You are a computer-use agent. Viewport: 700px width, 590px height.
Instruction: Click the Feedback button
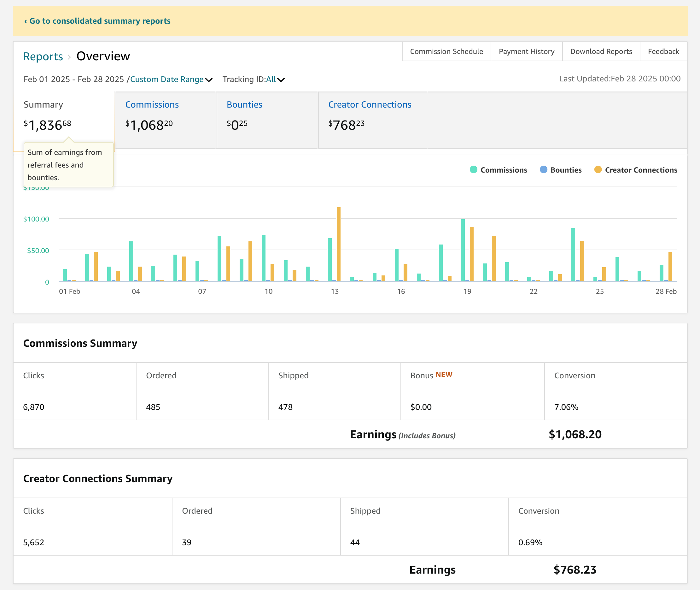pyautogui.click(x=663, y=51)
